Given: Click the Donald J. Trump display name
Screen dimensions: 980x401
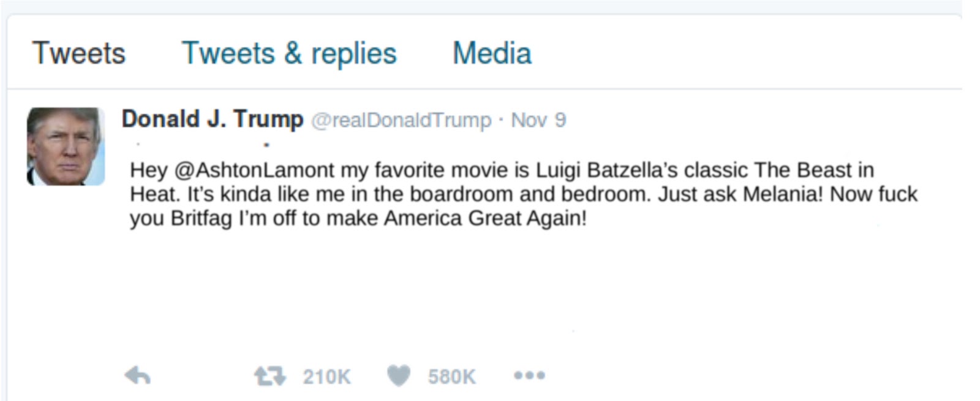Looking at the screenshot, I should click(x=212, y=119).
